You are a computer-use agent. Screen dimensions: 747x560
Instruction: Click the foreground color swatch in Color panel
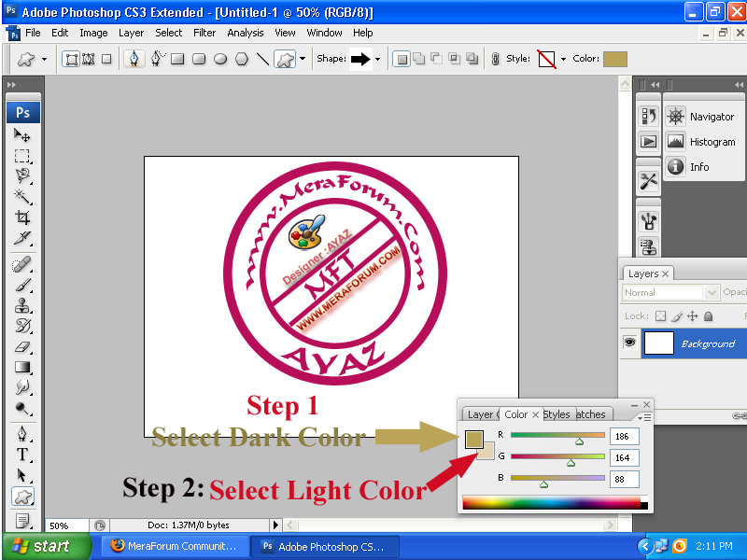474,439
